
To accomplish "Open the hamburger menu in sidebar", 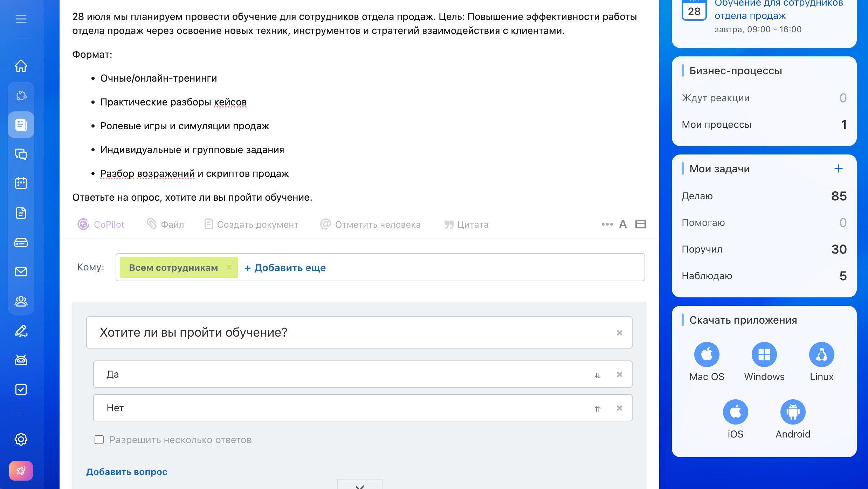I will 21,19.
